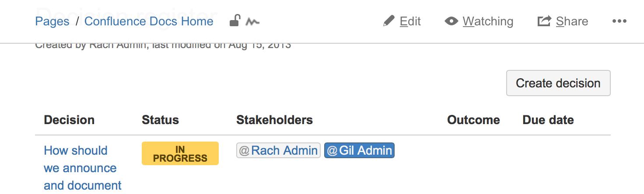The width and height of the screenshot is (644, 194).
Task: Sort by the Due date column header
Action: [548, 120]
